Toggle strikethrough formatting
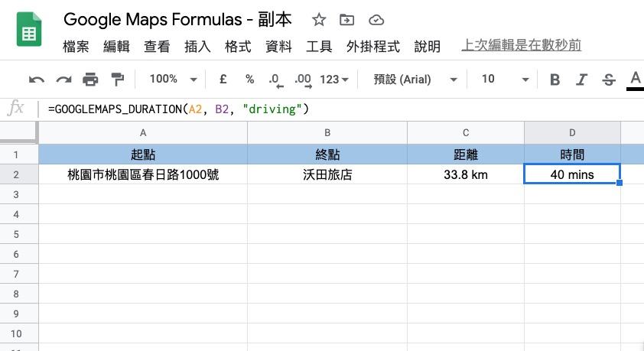The width and height of the screenshot is (644, 351). coord(609,80)
